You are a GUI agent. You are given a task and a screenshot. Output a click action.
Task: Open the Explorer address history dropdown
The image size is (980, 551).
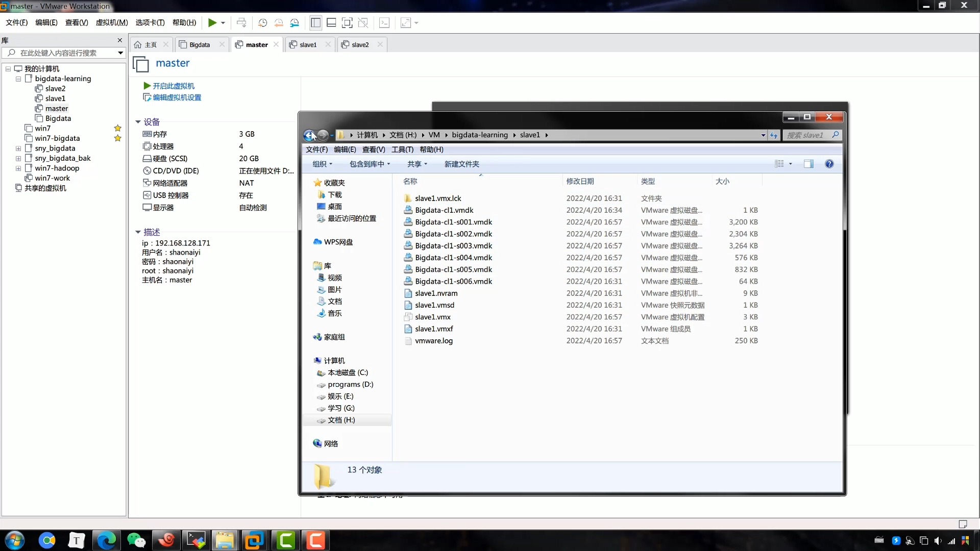(x=763, y=135)
